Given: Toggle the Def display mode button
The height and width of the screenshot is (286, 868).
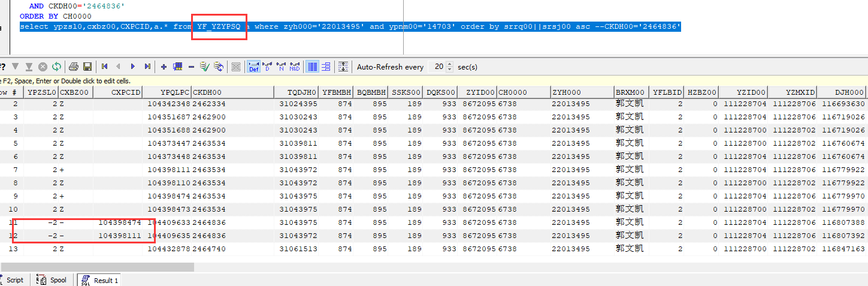Looking at the screenshot, I should (253, 67).
